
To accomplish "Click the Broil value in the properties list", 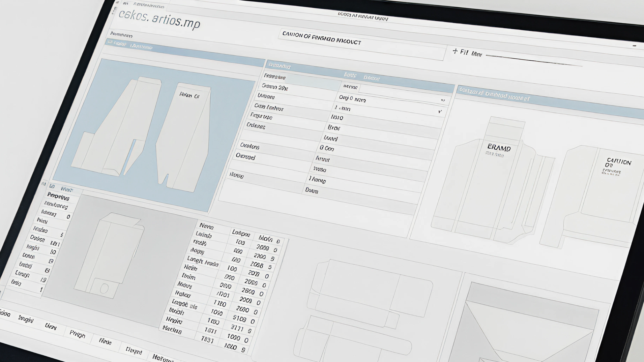I will pyautogui.click(x=334, y=128).
